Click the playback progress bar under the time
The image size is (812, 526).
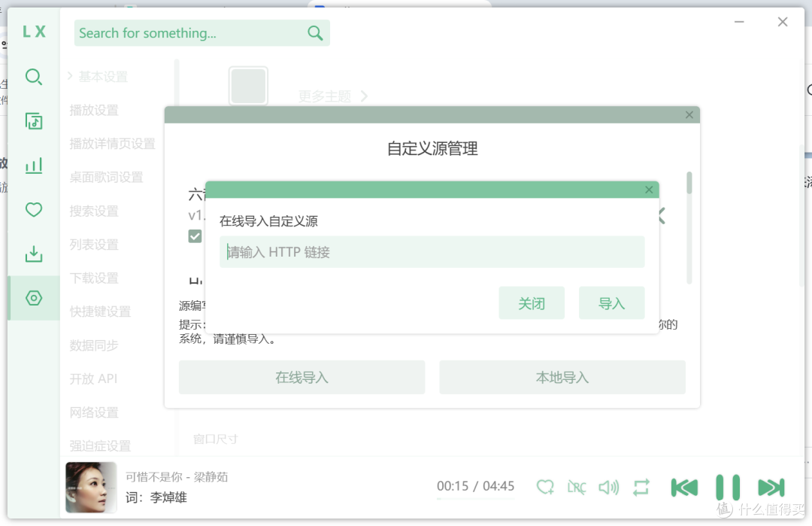click(x=475, y=499)
